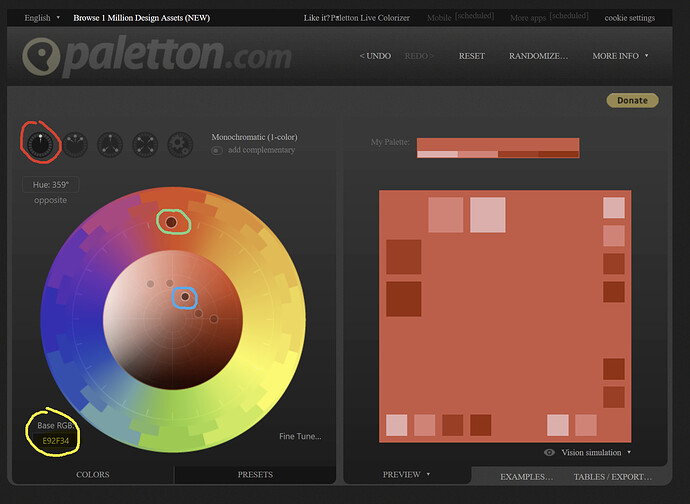690x504 pixels.
Task: Click RANDOMIZE
Action: click(x=538, y=56)
